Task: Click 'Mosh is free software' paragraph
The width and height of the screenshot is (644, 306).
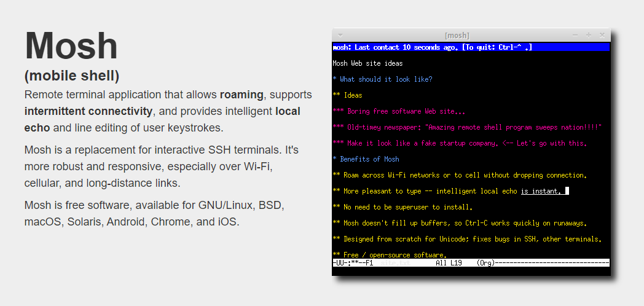Action: (x=154, y=213)
